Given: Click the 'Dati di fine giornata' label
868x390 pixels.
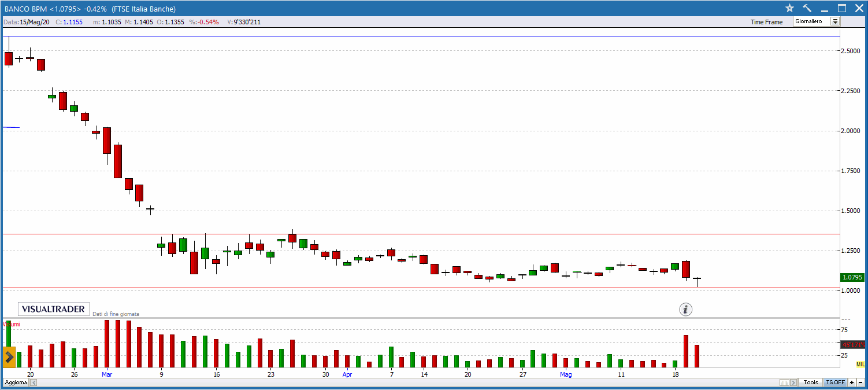Looking at the screenshot, I should click(x=116, y=314).
